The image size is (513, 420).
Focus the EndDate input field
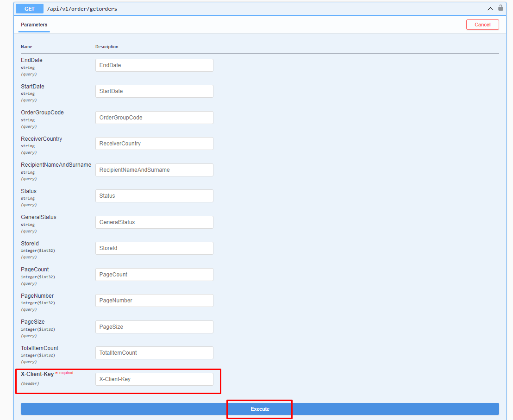154,65
